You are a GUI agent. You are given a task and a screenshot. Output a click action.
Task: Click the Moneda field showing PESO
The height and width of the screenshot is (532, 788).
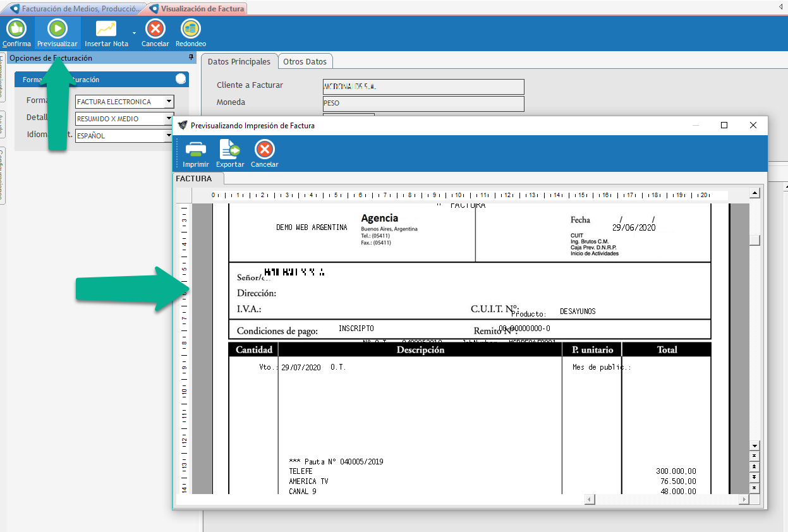[x=423, y=103]
